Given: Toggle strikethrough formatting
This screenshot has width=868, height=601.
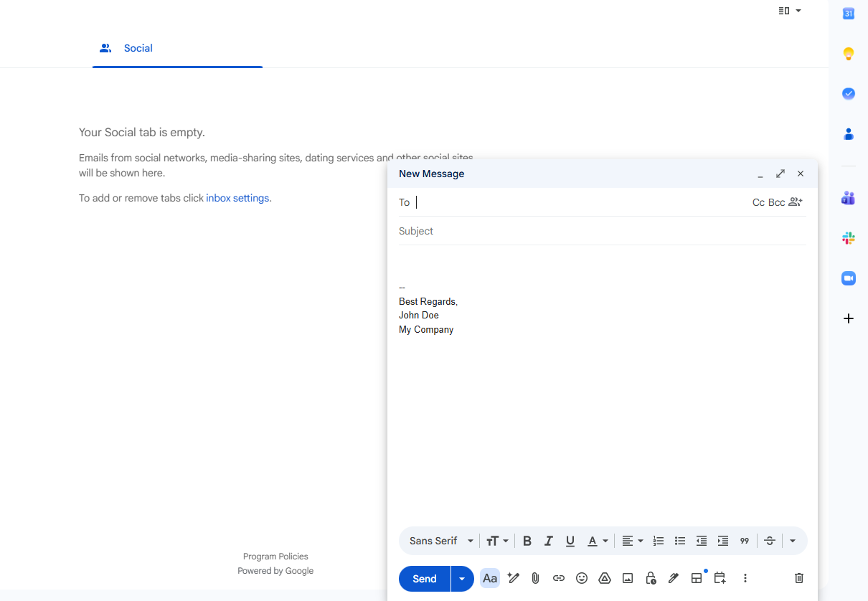Looking at the screenshot, I should [770, 541].
